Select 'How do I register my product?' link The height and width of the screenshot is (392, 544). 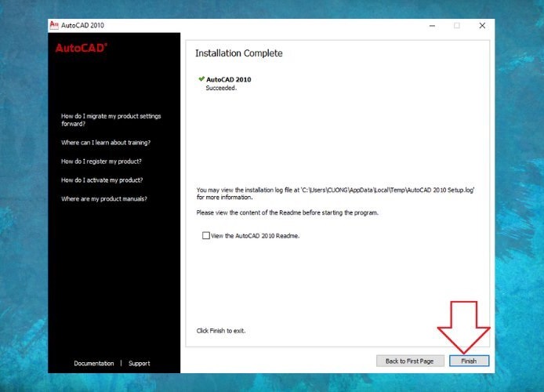tap(101, 162)
